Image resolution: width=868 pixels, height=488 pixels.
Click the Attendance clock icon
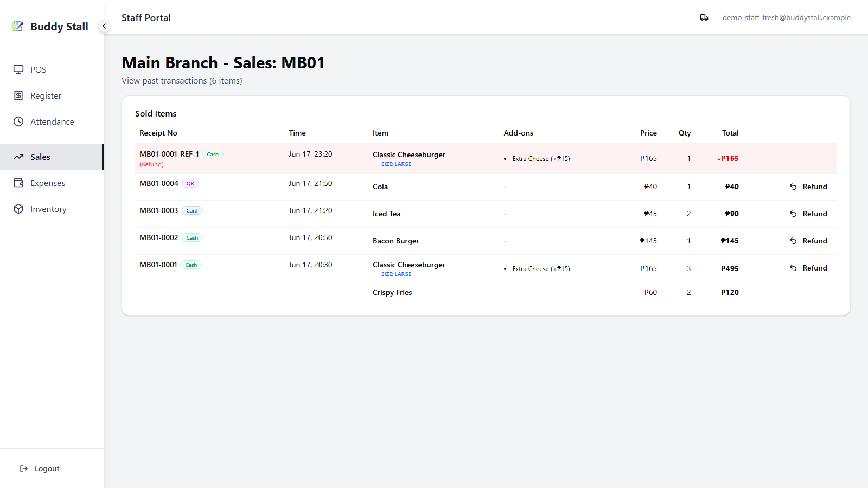(x=18, y=121)
